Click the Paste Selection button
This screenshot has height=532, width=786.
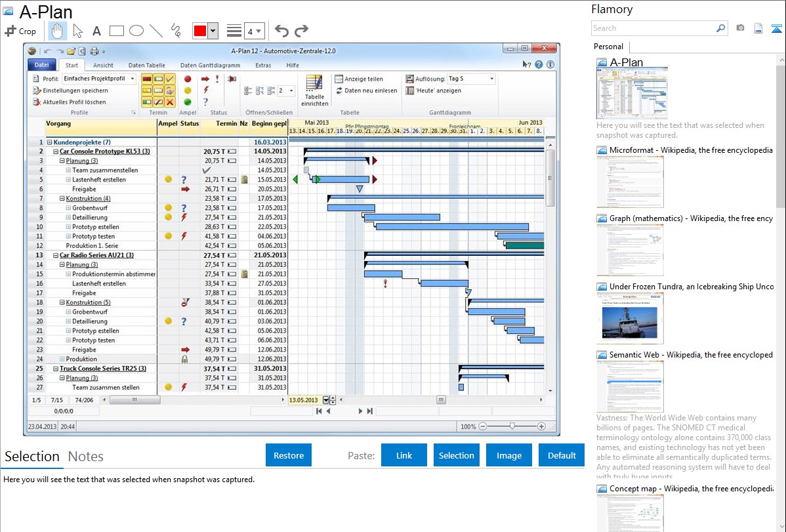[457, 455]
